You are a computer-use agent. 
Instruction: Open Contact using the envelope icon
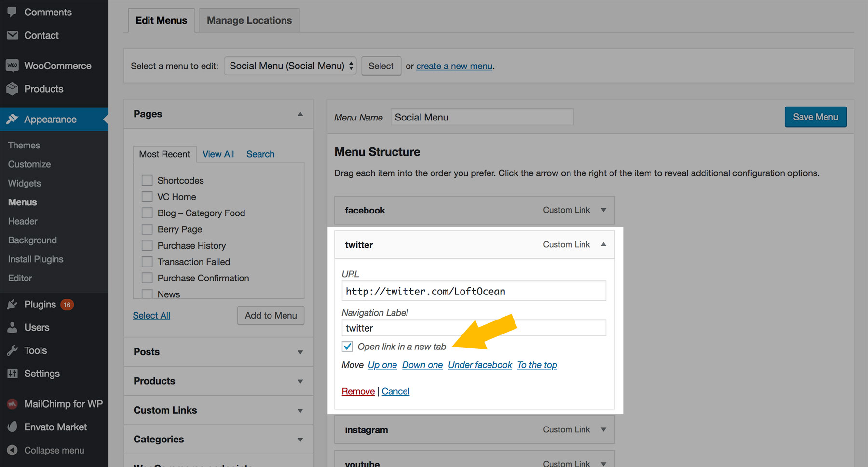pyautogui.click(x=12, y=35)
